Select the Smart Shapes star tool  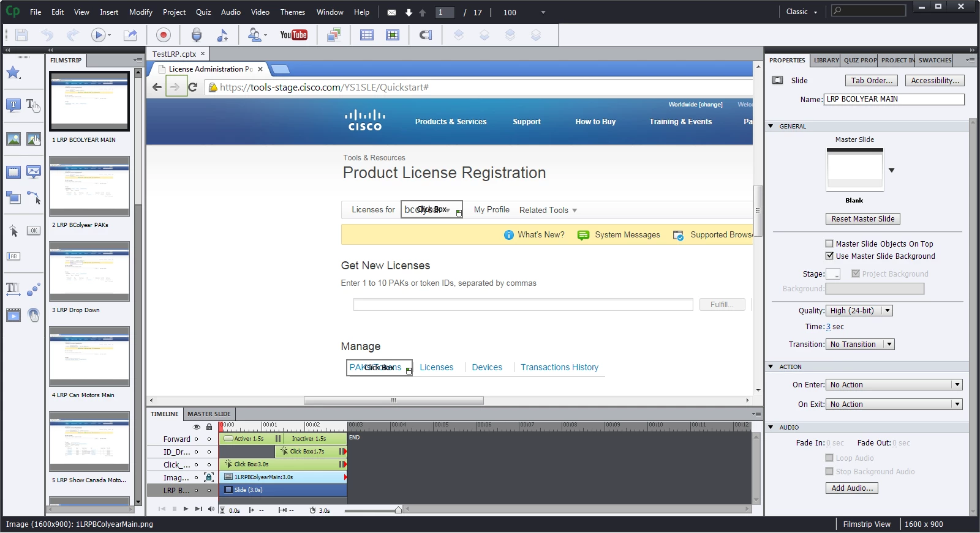(13, 73)
